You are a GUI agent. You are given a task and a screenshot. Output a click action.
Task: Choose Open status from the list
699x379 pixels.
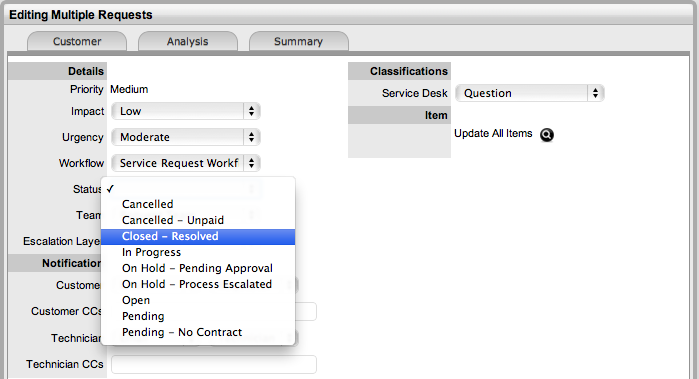point(198,301)
